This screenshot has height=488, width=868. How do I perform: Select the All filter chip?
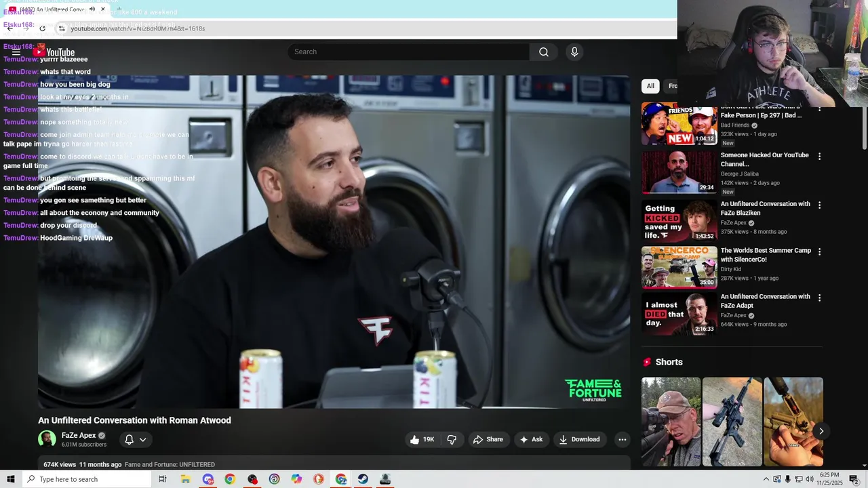pyautogui.click(x=650, y=86)
